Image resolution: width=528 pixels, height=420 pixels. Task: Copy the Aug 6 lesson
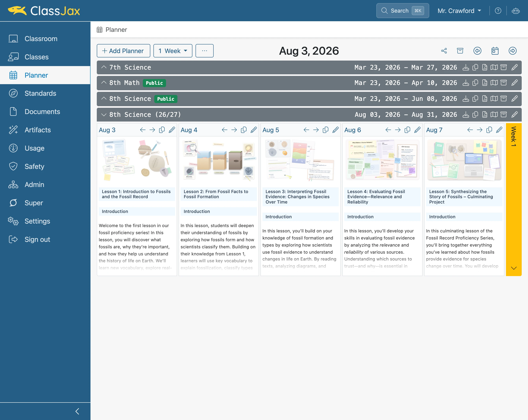tap(407, 130)
